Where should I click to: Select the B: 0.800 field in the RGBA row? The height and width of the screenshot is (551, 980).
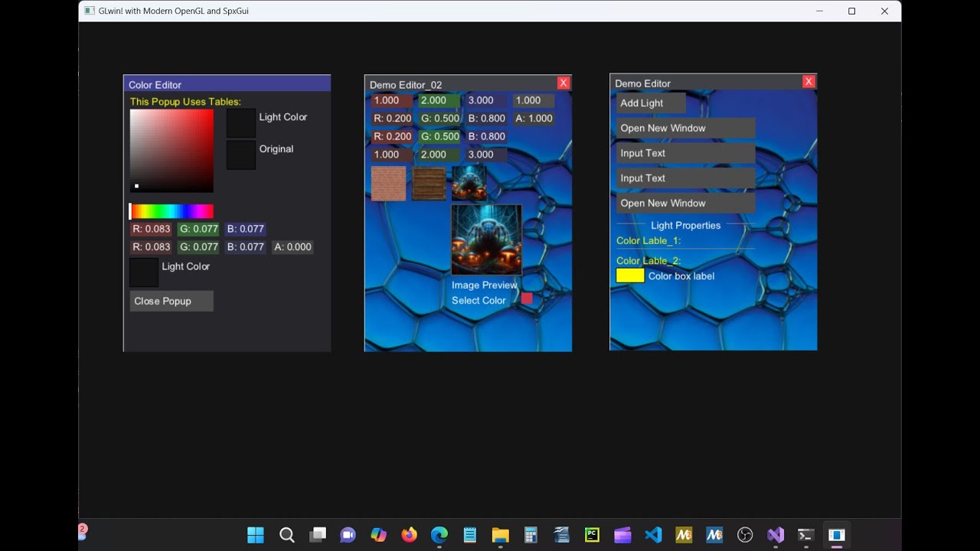coord(486,118)
